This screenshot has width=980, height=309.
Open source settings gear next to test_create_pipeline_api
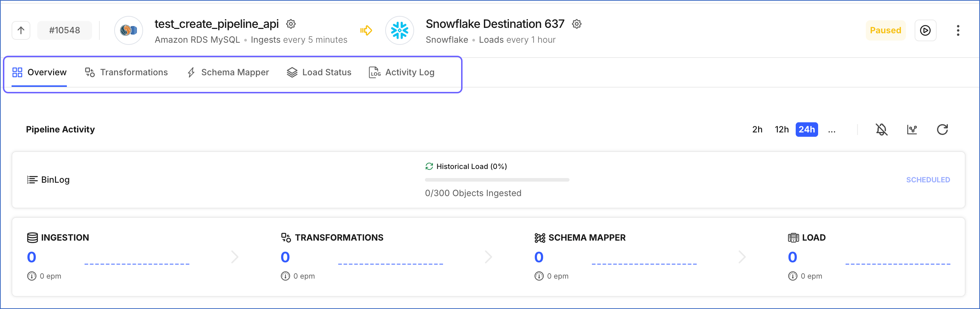(x=291, y=24)
